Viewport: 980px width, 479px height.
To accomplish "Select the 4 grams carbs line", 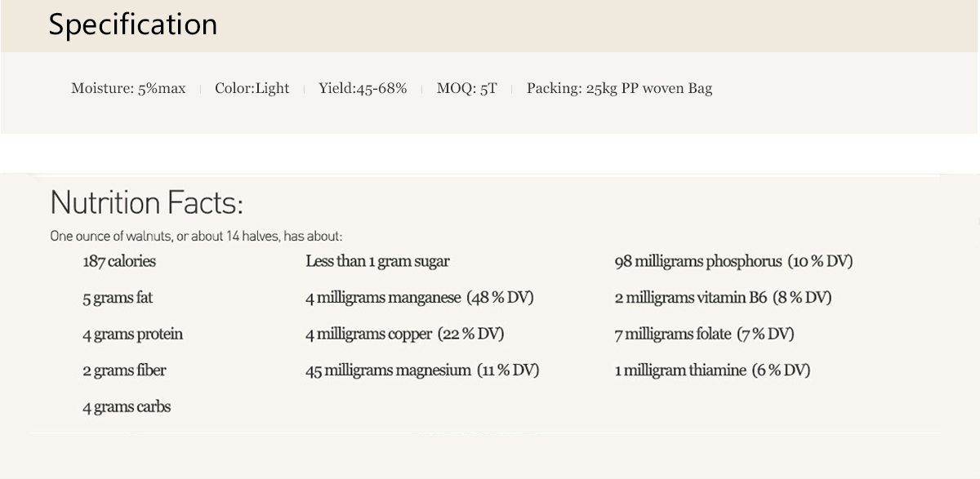I will [127, 406].
